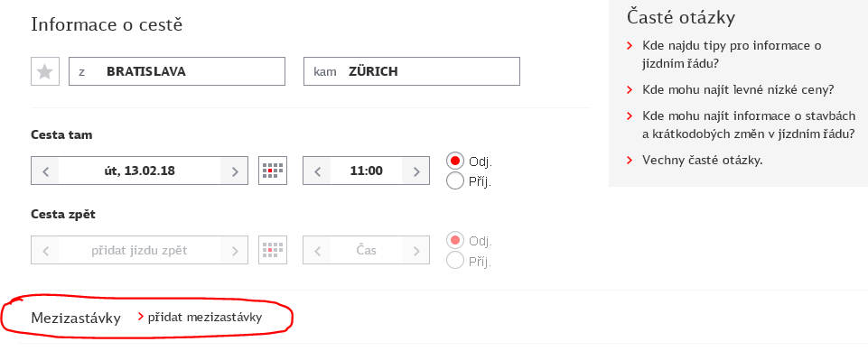This screenshot has width=868, height=351.
Task: Click 'přidat jízdu zpět' date field
Action: (x=139, y=251)
